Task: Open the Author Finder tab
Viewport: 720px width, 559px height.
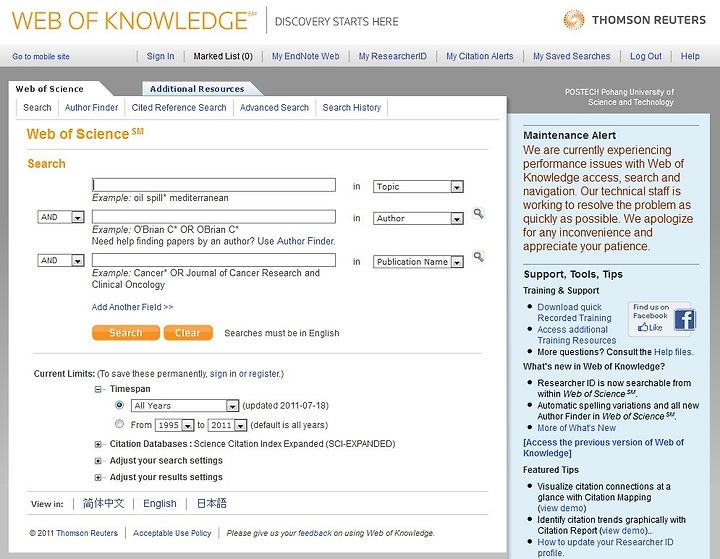Action: [91, 107]
